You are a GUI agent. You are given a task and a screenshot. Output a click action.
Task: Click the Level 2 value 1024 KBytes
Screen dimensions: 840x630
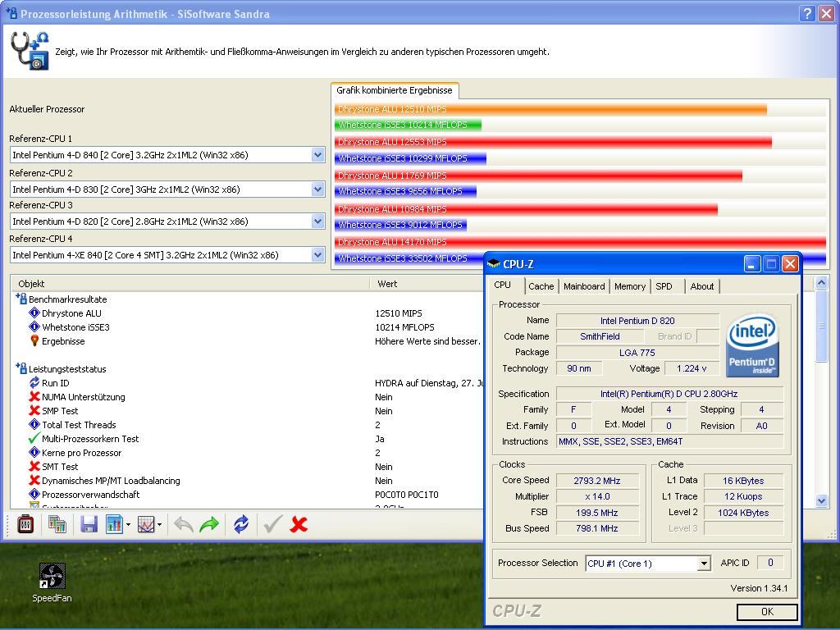(x=743, y=513)
